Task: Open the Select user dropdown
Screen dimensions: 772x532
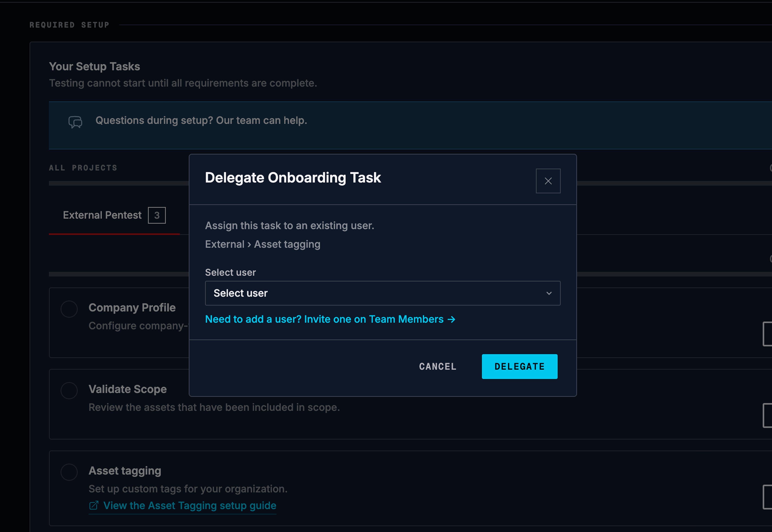Action: (383, 293)
